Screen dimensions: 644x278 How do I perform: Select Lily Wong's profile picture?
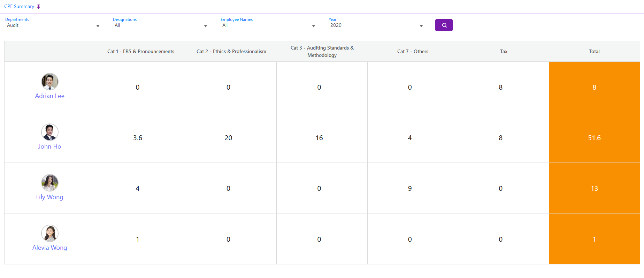tap(50, 183)
